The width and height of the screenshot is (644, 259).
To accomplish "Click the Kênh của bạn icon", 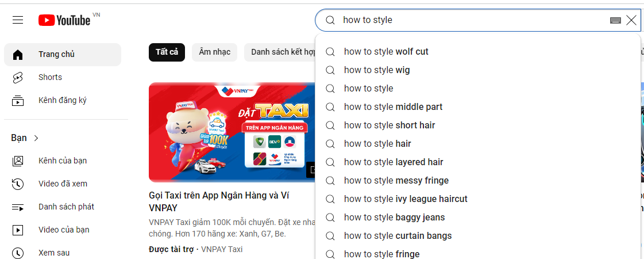I will pos(18,161).
